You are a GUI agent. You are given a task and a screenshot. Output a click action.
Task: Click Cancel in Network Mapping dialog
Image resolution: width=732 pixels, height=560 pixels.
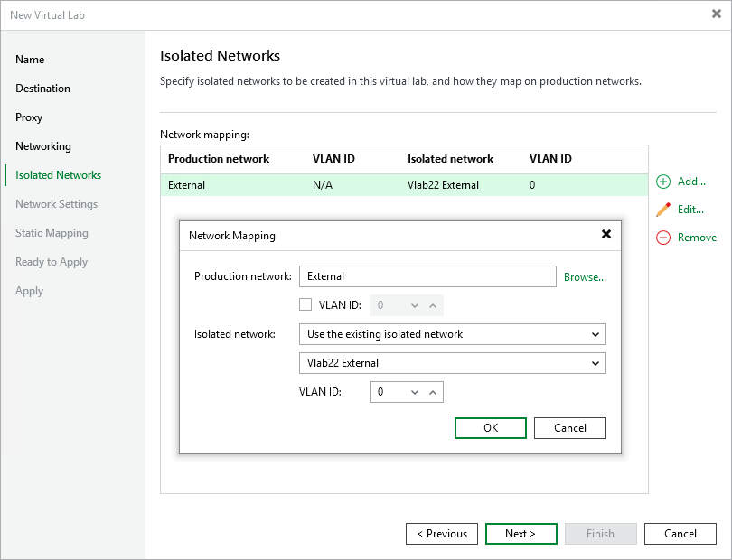tap(570, 428)
